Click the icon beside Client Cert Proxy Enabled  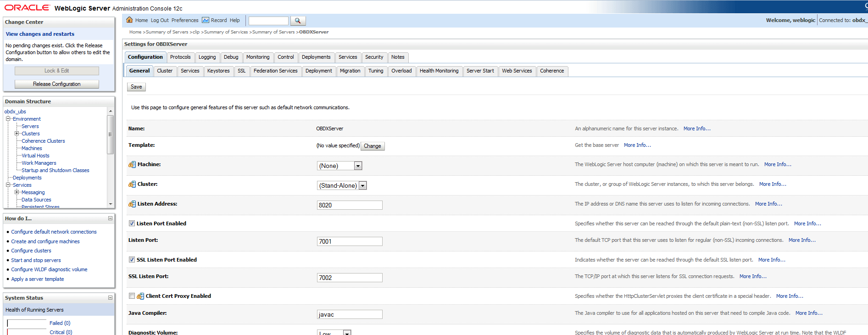pos(140,296)
